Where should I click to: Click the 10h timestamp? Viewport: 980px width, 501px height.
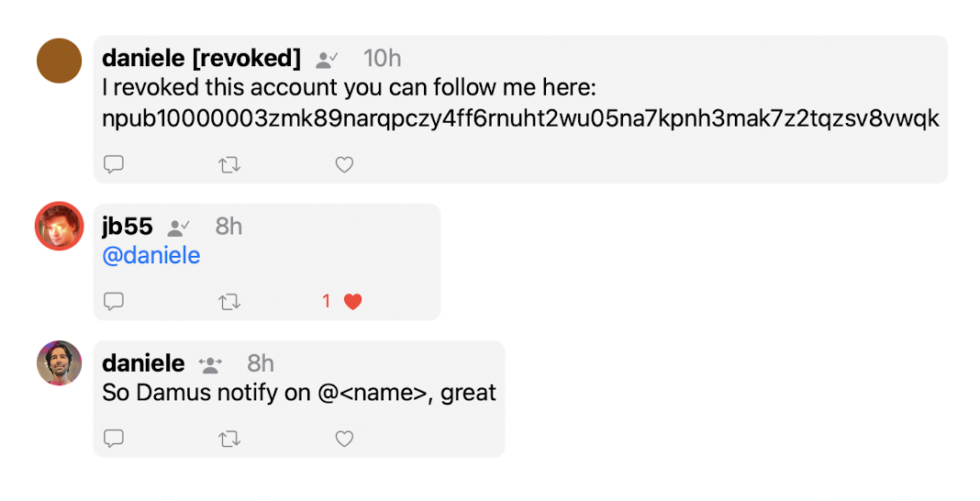click(x=382, y=59)
